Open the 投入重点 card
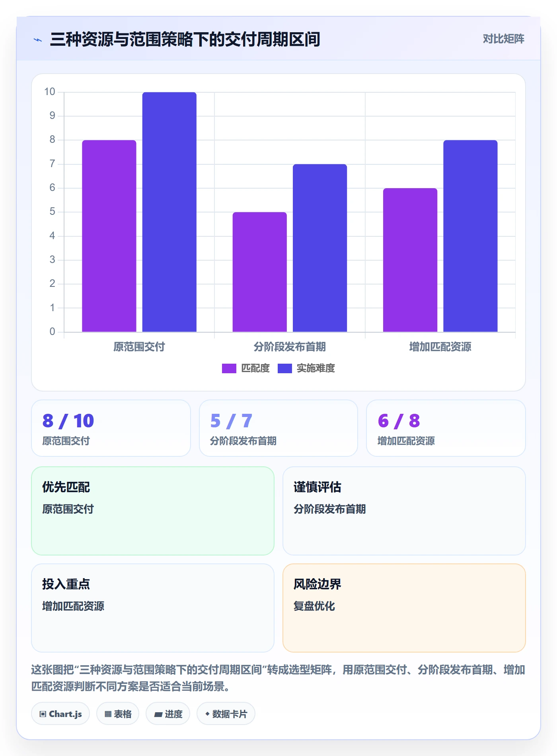This screenshot has width=557, height=756. click(x=153, y=608)
